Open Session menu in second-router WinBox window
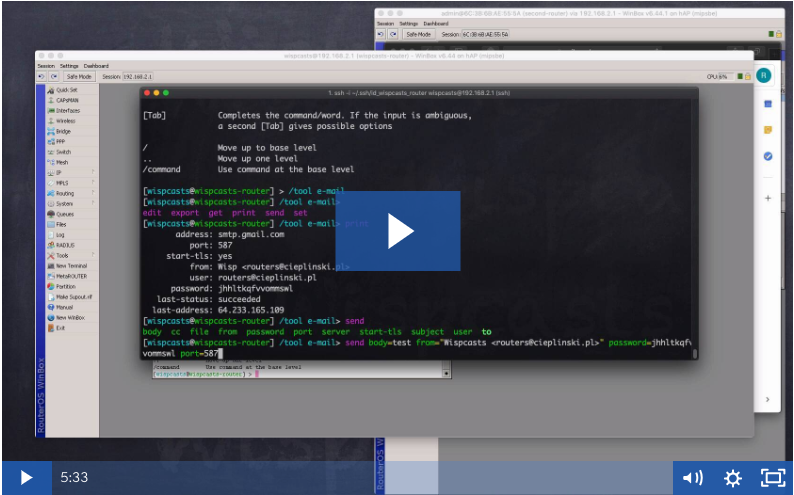 coord(385,24)
